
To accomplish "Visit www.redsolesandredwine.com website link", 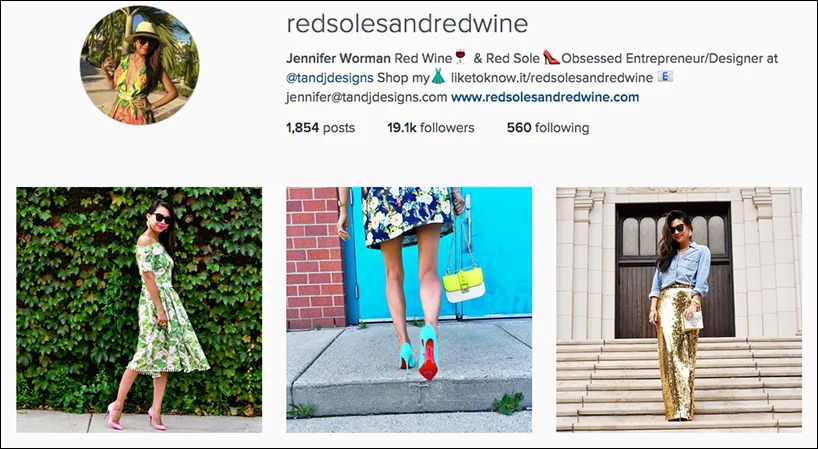I will click(545, 97).
